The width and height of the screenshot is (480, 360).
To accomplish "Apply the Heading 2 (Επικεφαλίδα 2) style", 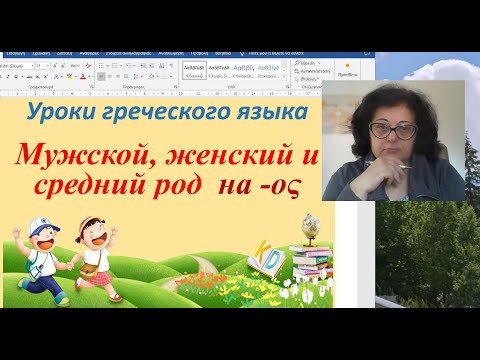I will (x=268, y=70).
